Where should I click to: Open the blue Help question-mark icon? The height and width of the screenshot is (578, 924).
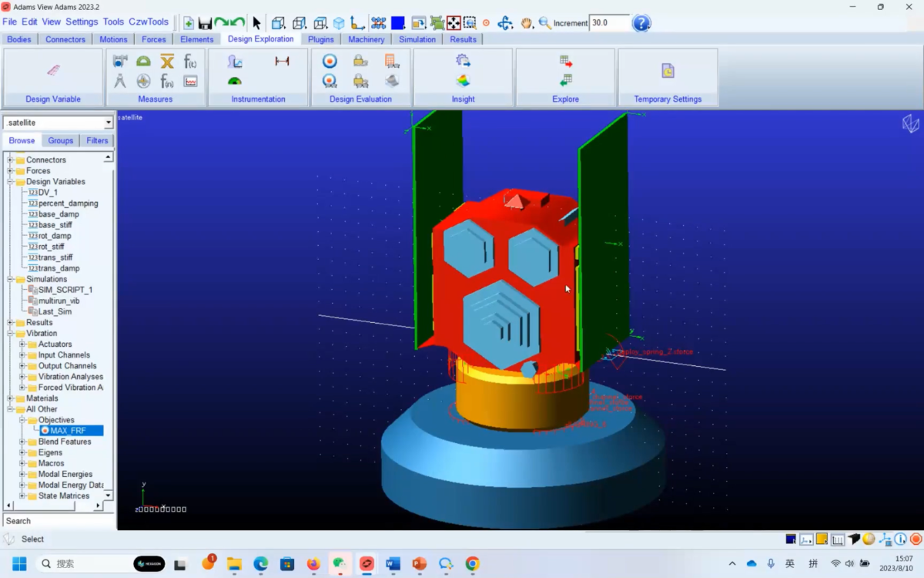coord(641,23)
